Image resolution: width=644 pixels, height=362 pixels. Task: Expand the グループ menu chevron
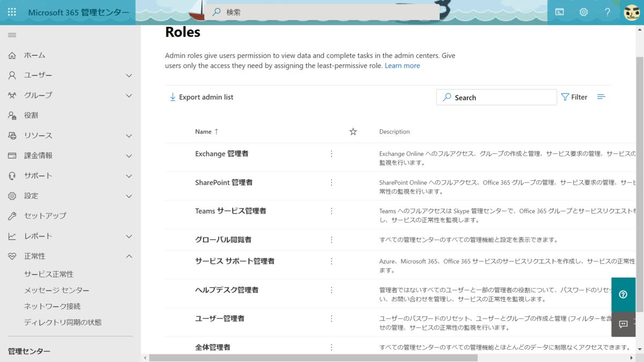[x=129, y=95]
